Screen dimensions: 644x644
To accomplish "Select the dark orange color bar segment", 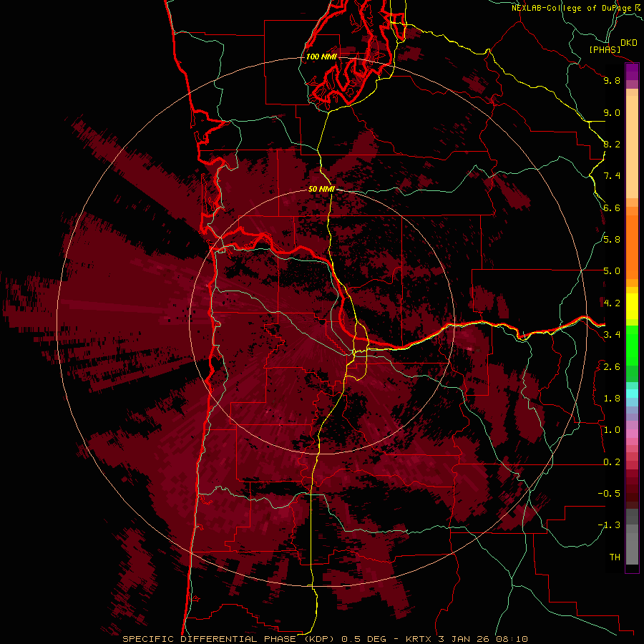I will (632, 247).
